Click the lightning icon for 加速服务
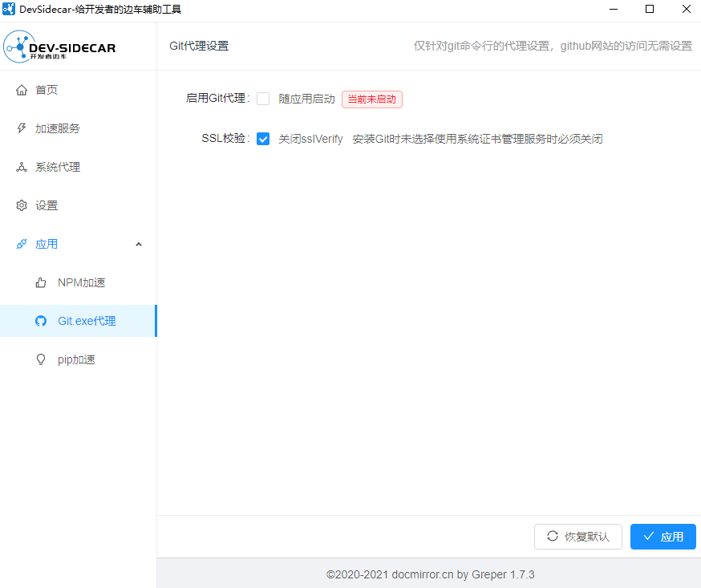Image resolution: width=701 pixels, height=588 pixels. [x=22, y=128]
